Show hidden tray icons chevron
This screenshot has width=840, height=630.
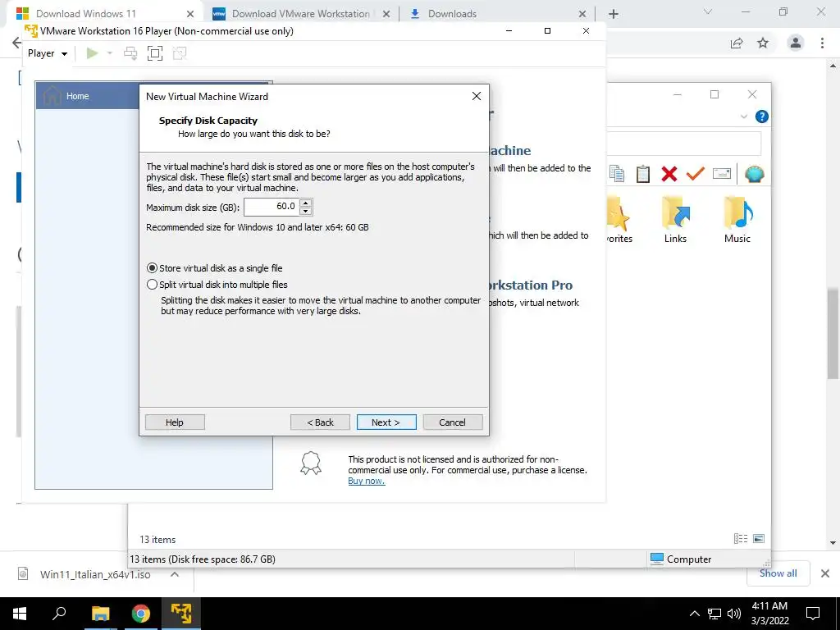694,614
